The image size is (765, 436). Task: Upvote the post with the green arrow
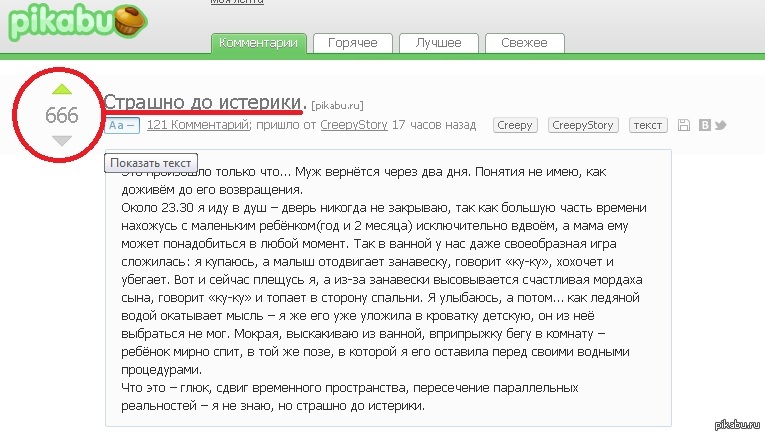[62, 89]
